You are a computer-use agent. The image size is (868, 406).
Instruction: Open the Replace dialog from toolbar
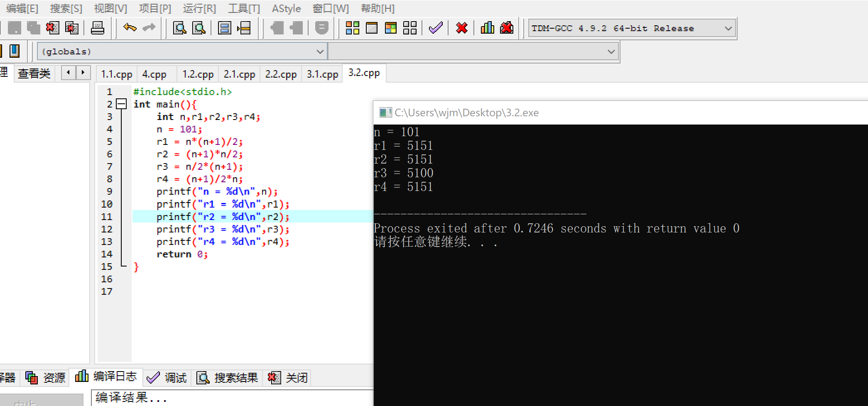(x=199, y=28)
